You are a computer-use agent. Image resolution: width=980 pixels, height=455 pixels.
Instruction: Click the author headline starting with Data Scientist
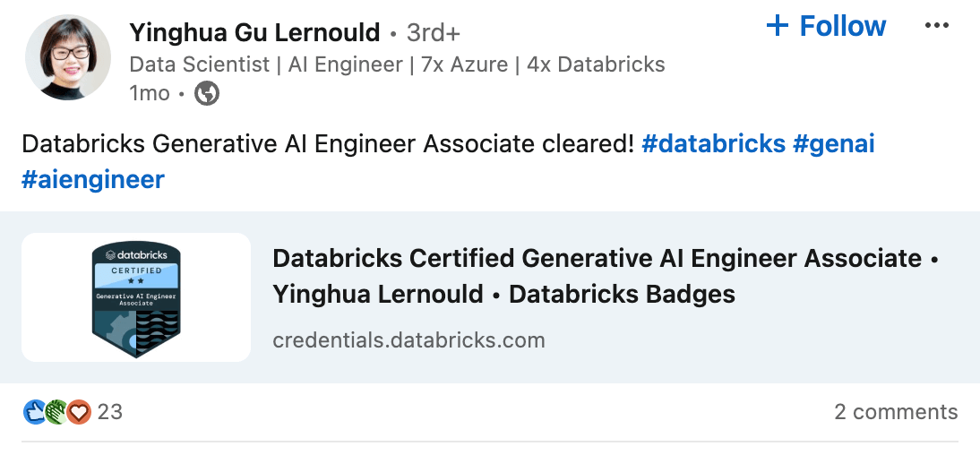tap(397, 64)
